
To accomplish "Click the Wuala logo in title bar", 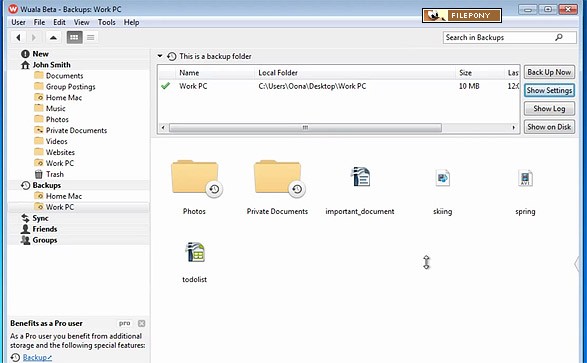I will pos(13,9).
